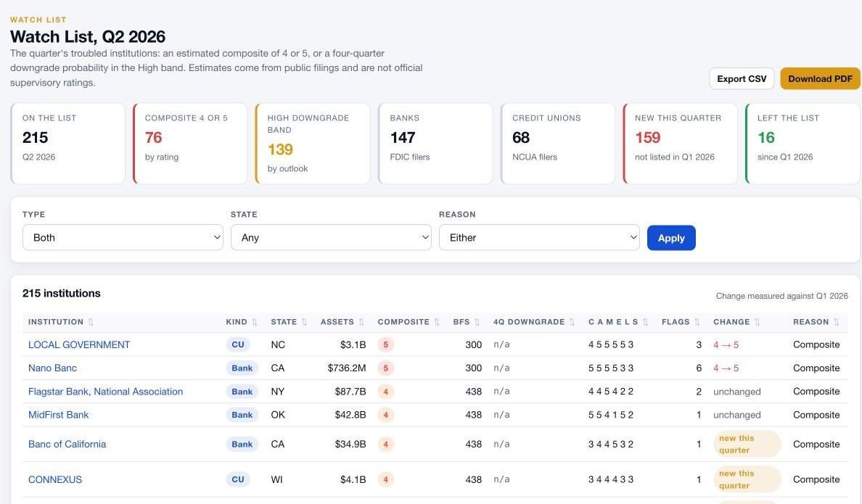Click state WI in CONNEXUS row
The height and width of the screenshot is (504, 862).
pos(276,479)
